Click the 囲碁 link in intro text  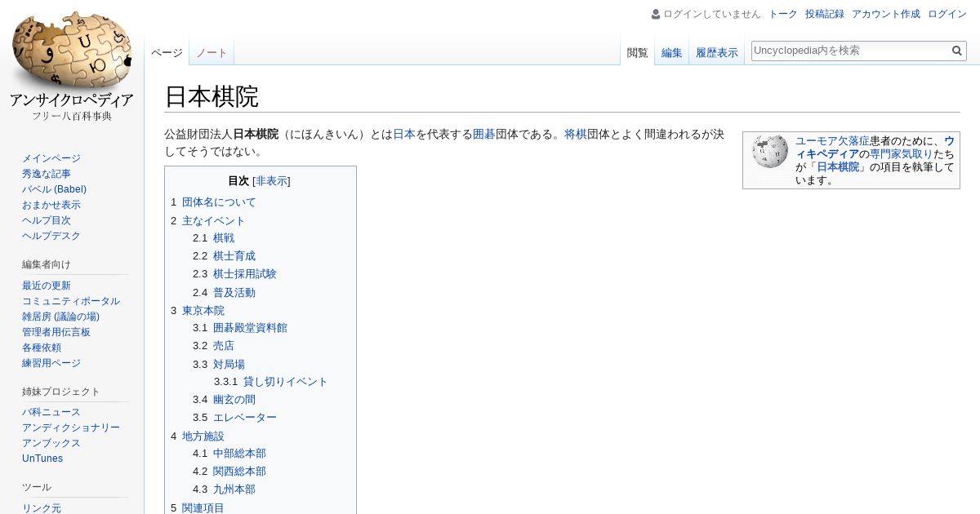(x=484, y=135)
